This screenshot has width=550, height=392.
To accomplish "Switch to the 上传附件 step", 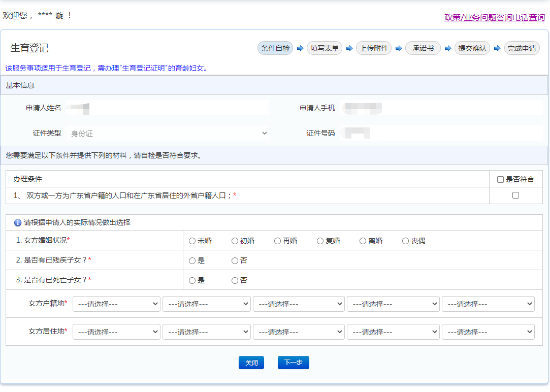I will pyautogui.click(x=374, y=48).
